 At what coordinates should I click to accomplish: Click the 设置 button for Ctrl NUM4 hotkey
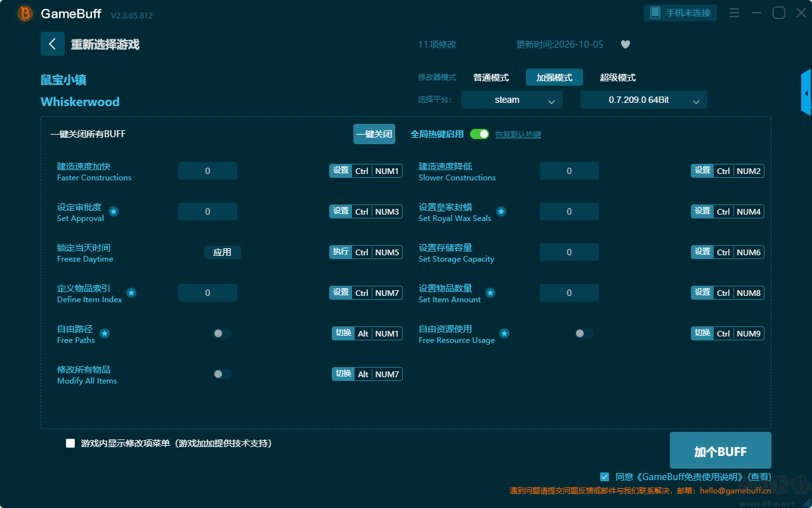[702, 211]
